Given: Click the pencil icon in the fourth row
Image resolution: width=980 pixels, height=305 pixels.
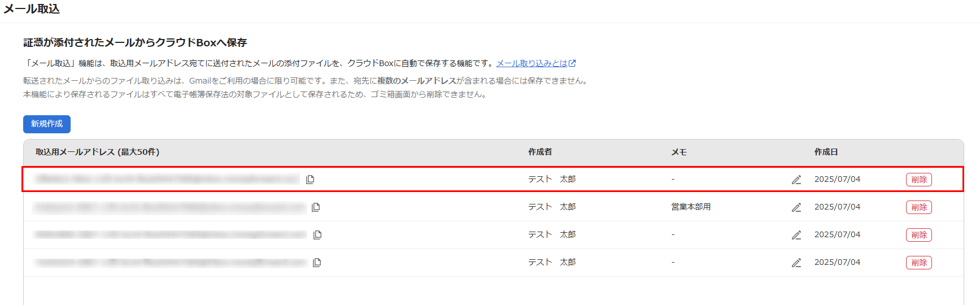Looking at the screenshot, I should click(796, 263).
